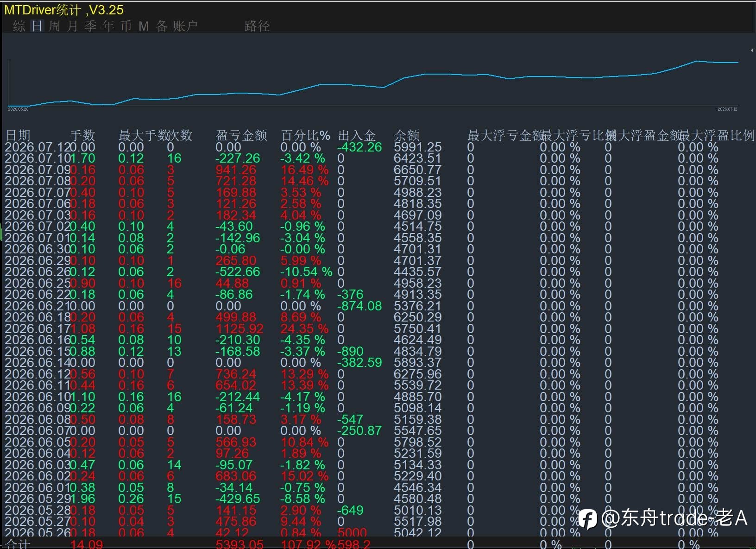This screenshot has height=549, width=756.
Task: Click the loss value -522.66
Action: (238, 271)
